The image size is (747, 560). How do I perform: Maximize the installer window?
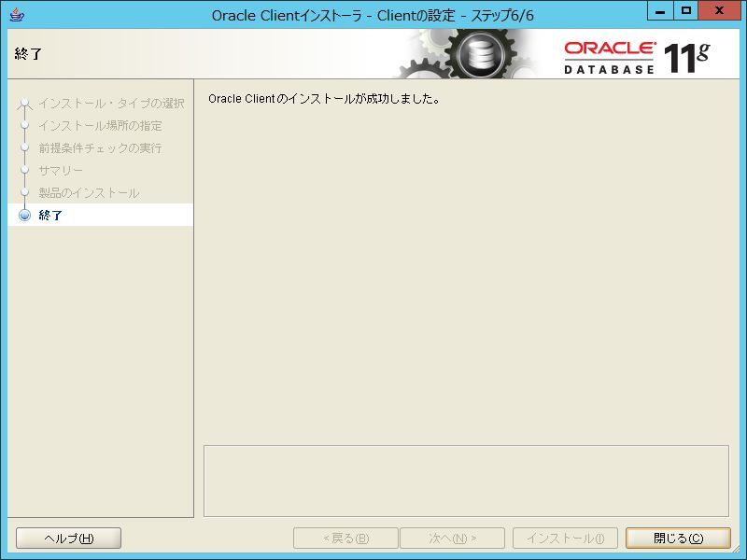tap(686, 10)
